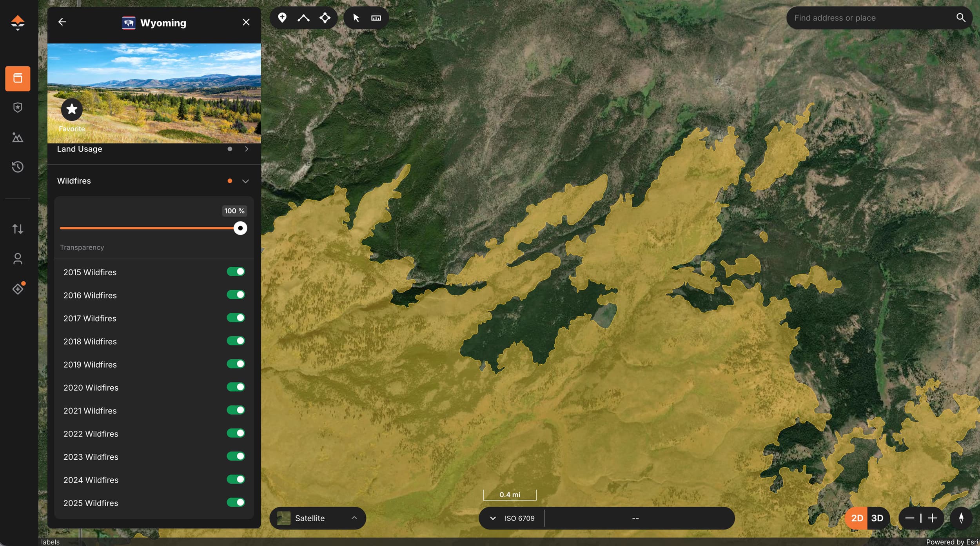The height and width of the screenshot is (546, 980).
Task: Go back with the left arrow
Action: tap(62, 22)
